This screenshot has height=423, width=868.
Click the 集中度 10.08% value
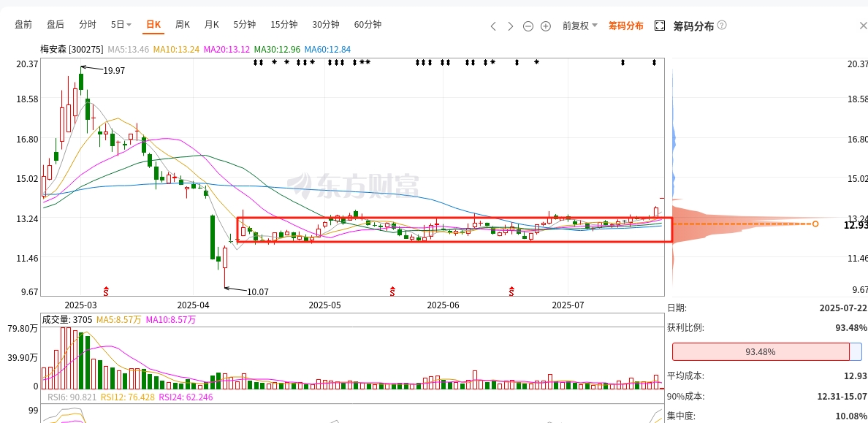[851, 416]
